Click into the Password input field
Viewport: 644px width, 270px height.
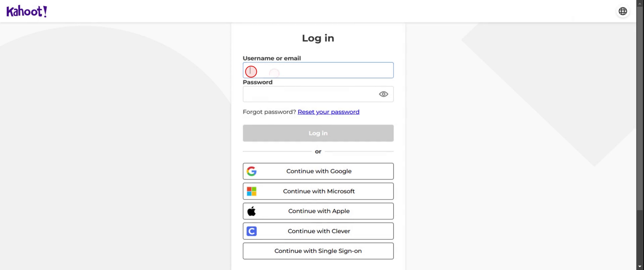[x=310, y=94]
